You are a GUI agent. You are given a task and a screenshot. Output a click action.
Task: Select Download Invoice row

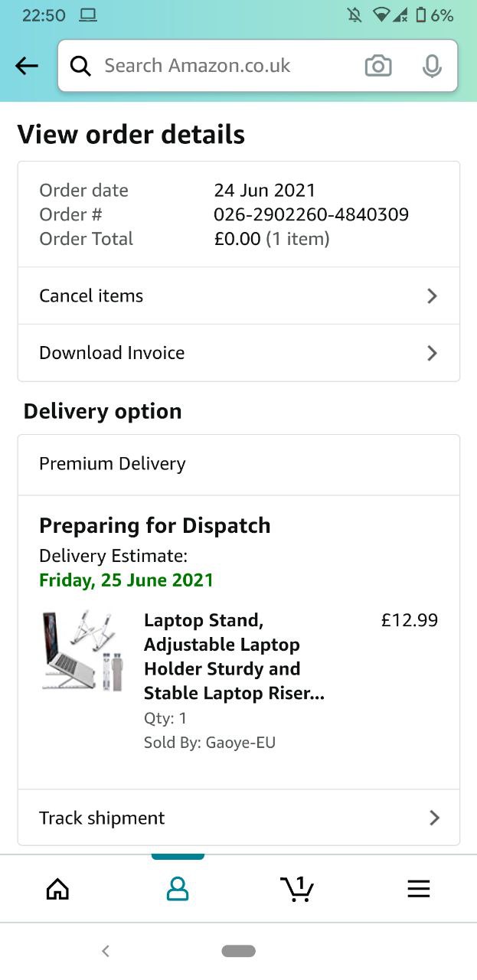(x=239, y=353)
